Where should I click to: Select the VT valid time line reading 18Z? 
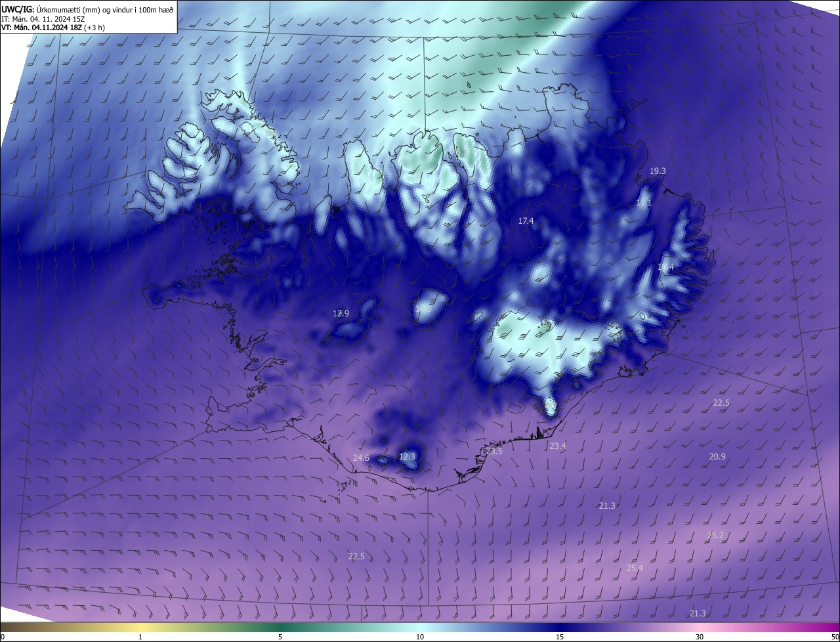point(53,28)
